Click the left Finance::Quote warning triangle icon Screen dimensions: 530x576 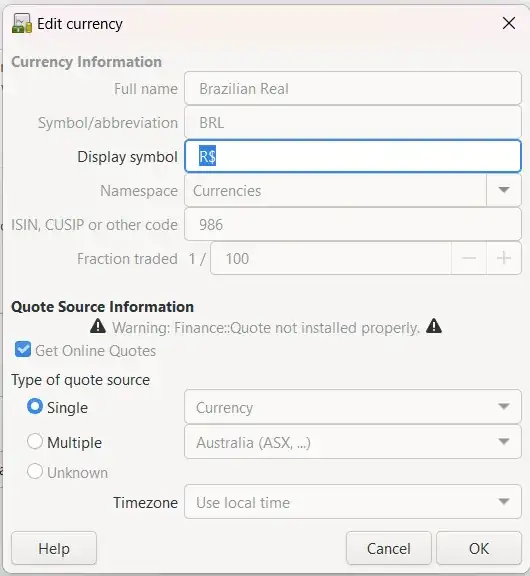point(98,326)
